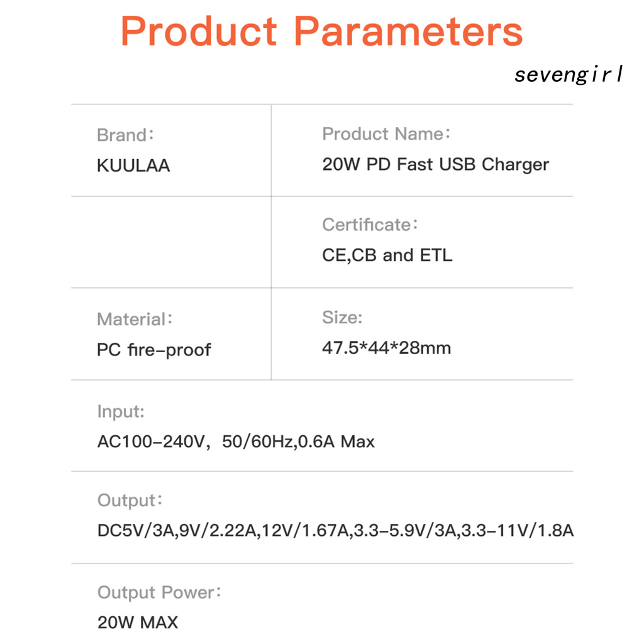Select the Material label
644x644 pixels.
tap(134, 319)
